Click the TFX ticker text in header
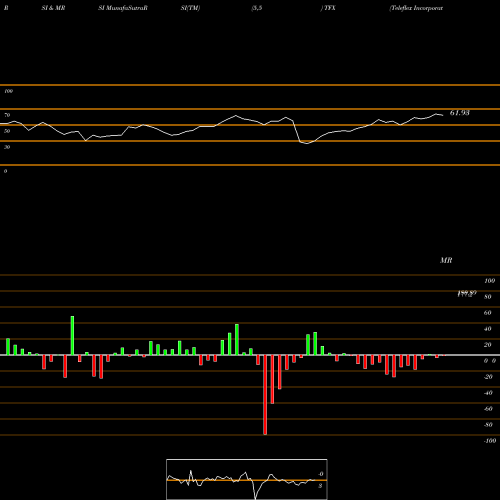Image resolution: width=500 pixels, height=500 pixels. tap(329, 8)
